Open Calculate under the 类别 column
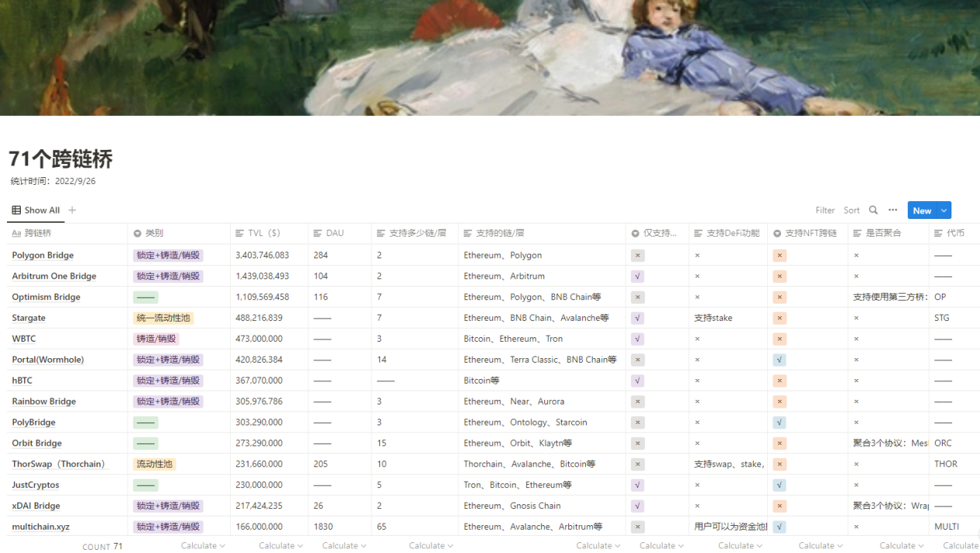 click(x=203, y=545)
